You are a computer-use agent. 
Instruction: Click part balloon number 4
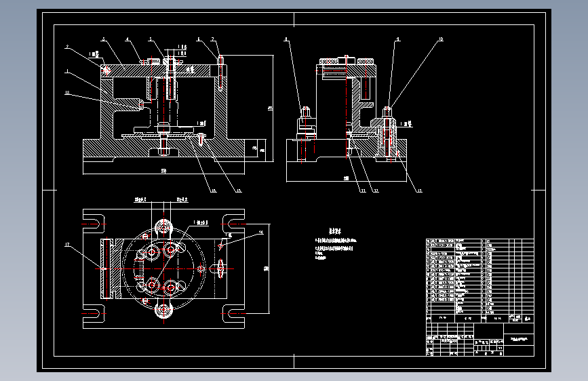127,39
